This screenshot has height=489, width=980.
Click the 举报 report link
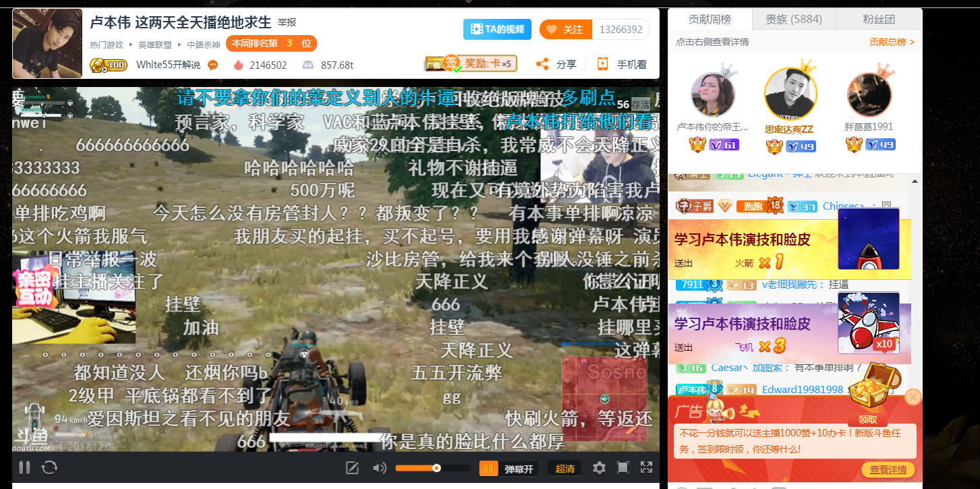click(287, 22)
